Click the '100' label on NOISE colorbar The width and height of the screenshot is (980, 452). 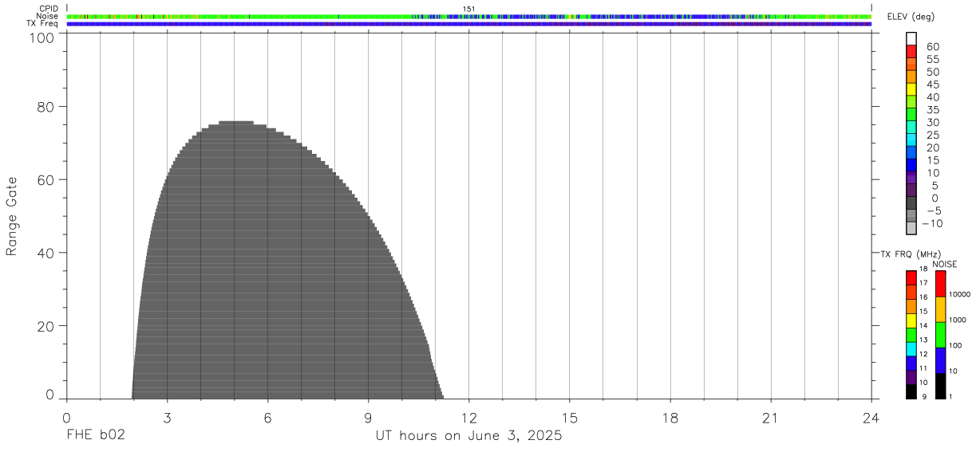pos(956,346)
